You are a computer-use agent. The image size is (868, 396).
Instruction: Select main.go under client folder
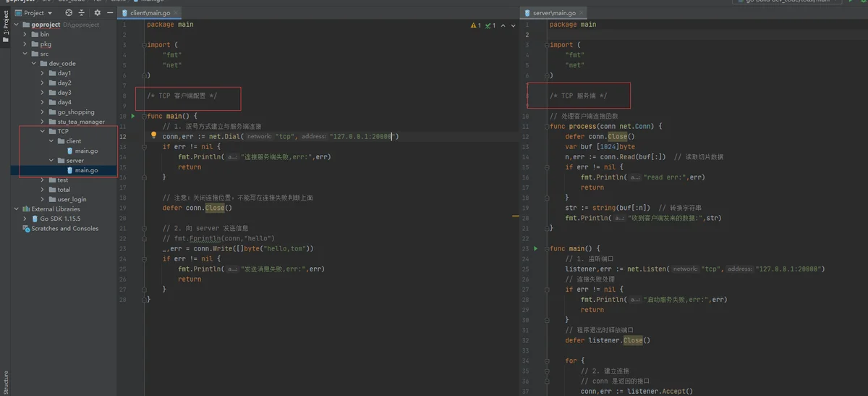(86, 151)
